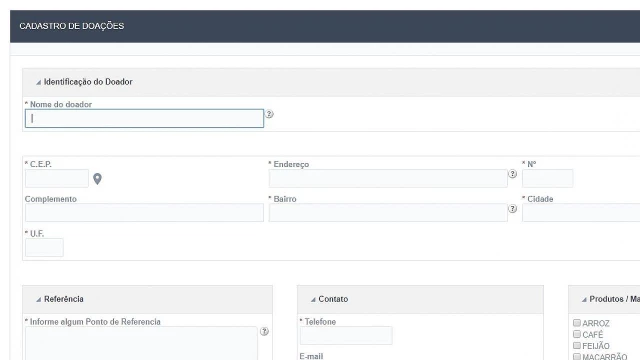Check the MACARRÃO checkbox
640x360 pixels.
click(577, 357)
